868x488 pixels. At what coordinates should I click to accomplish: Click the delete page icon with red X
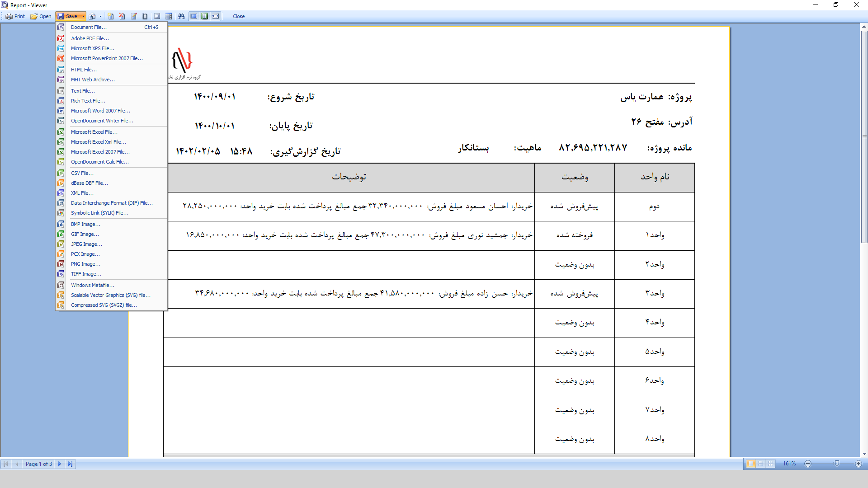122,16
